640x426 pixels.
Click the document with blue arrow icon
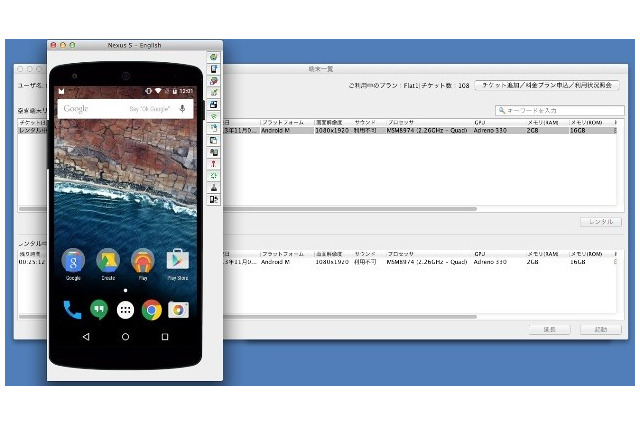pyautogui.click(x=213, y=128)
